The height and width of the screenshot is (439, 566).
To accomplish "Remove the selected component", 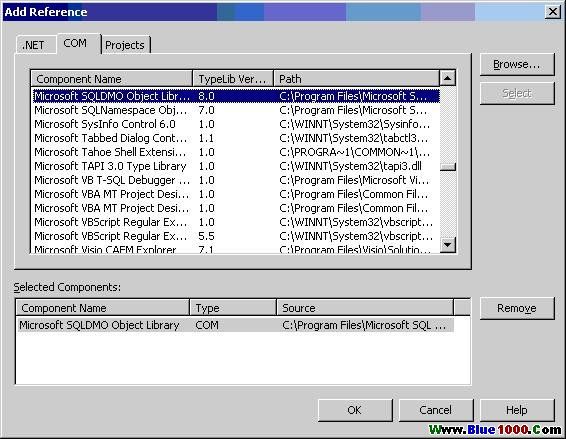I will (517, 308).
